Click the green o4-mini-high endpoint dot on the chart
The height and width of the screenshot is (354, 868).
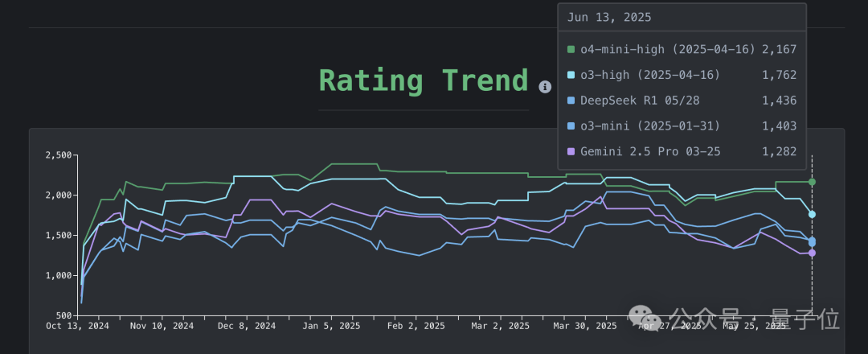click(812, 182)
